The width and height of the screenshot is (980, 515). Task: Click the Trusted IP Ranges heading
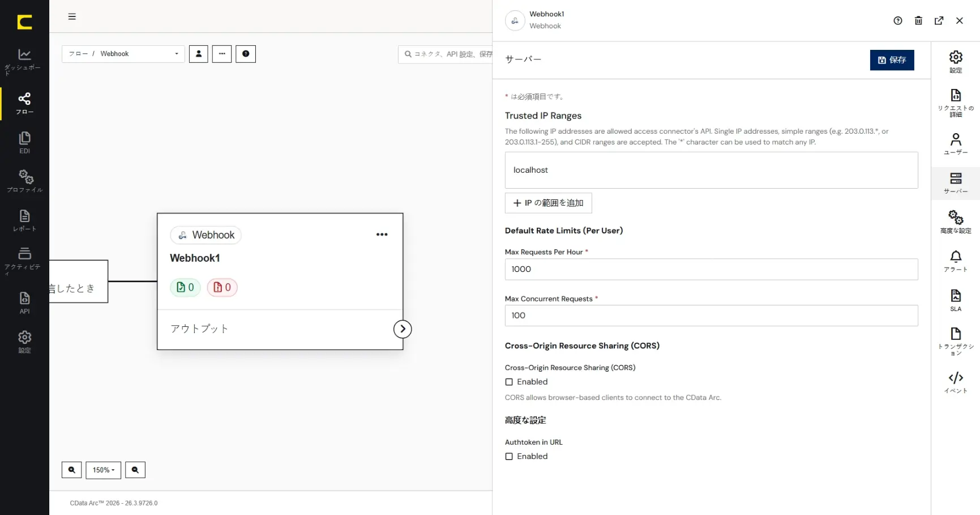[543, 116]
